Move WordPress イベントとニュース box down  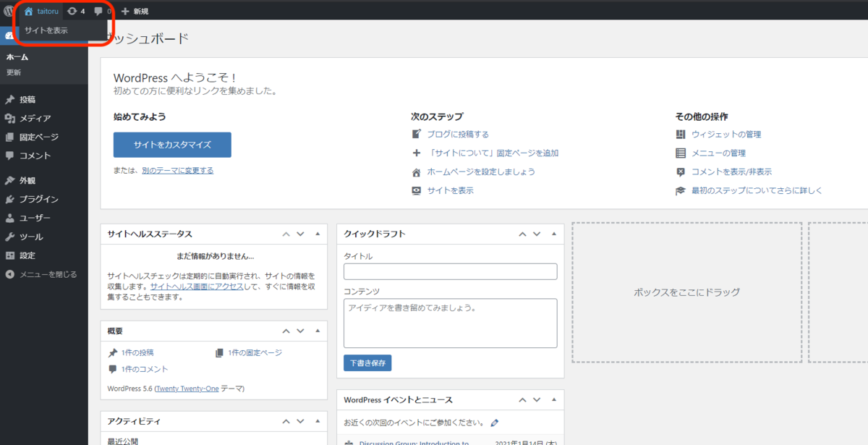pos(537,399)
